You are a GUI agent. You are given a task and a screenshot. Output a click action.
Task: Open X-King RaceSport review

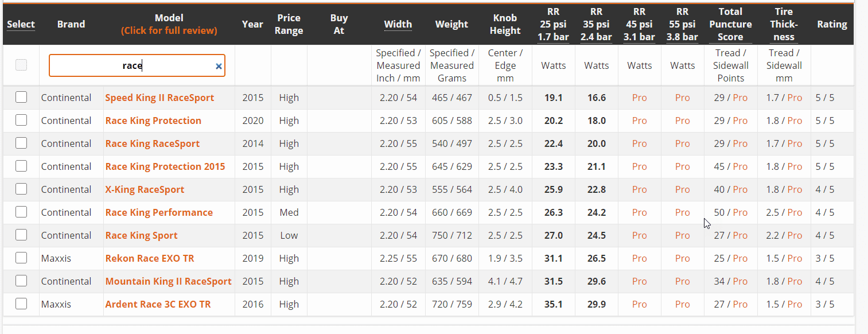tap(145, 189)
